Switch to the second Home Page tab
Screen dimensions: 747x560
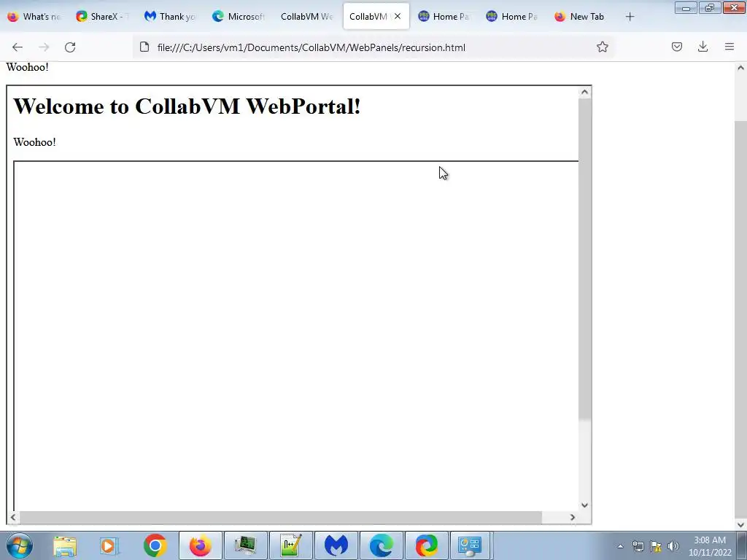point(512,17)
